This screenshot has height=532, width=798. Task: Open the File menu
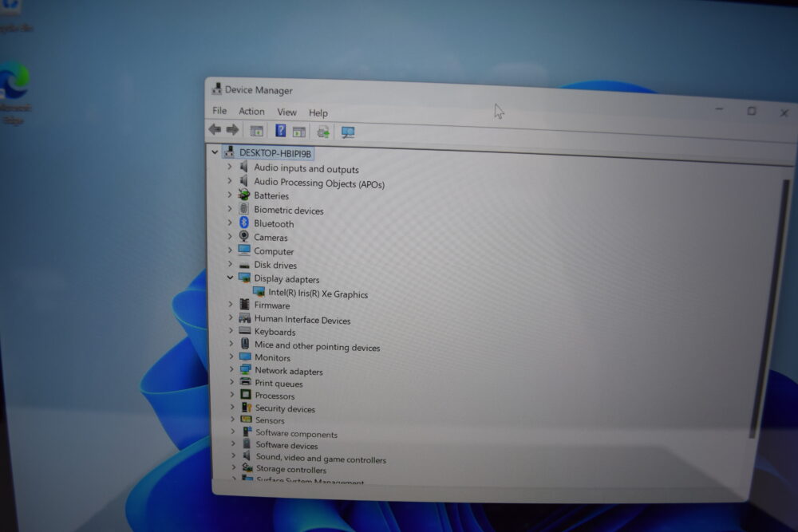tap(219, 110)
